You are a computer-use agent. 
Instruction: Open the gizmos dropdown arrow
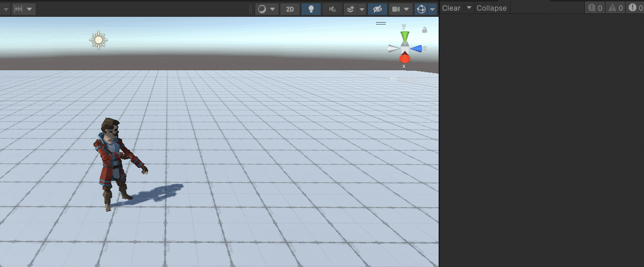tap(432, 9)
